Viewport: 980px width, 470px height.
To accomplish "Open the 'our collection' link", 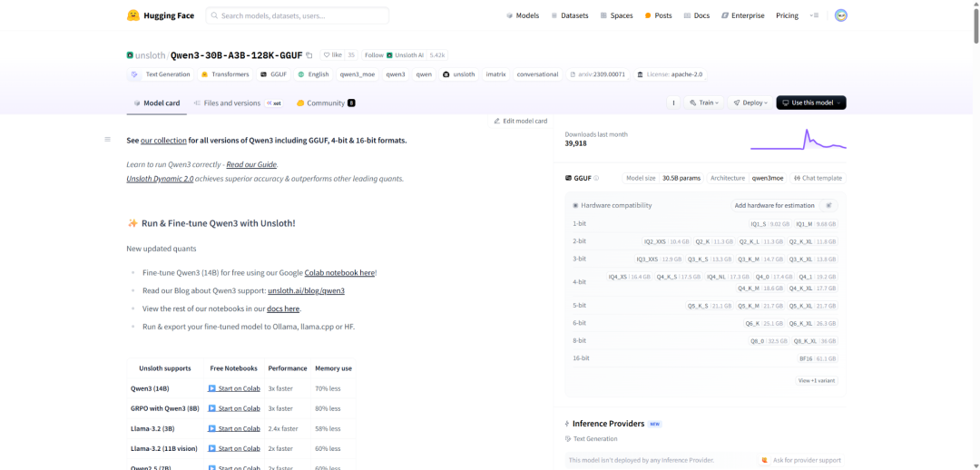I will (x=163, y=141).
